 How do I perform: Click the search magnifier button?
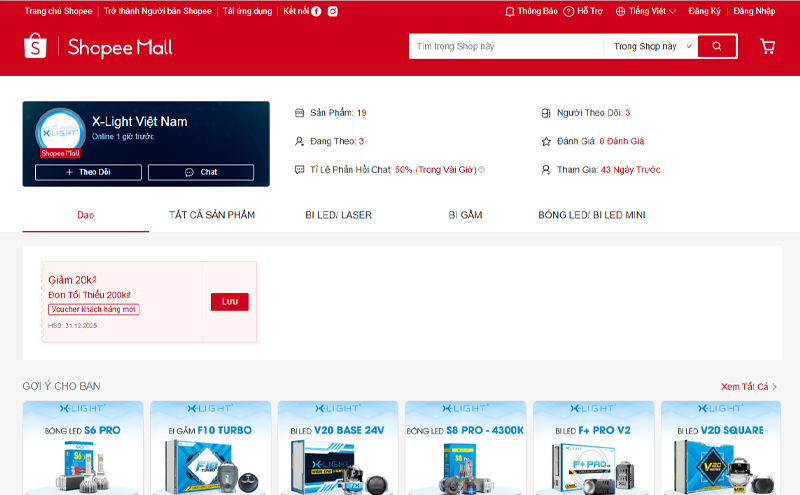tap(717, 46)
